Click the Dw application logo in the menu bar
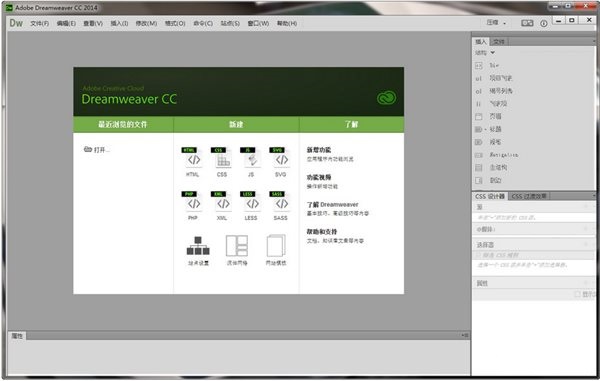The width and height of the screenshot is (600, 381). (16, 23)
